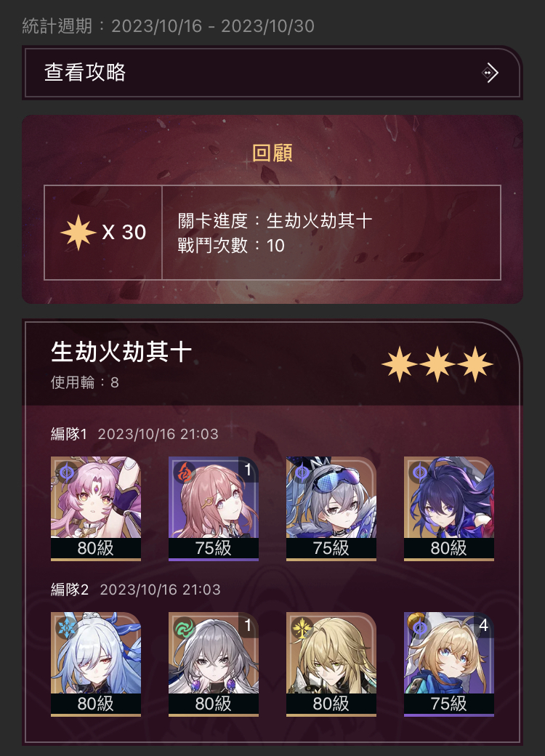Select the ice-element white-haired character in 編隊2

pyautogui.click(x=96, y=664)
